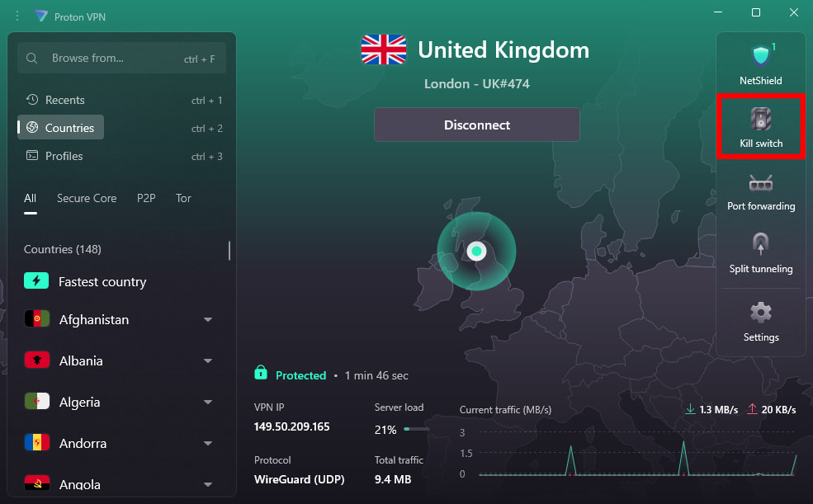813x504 pixels.
Task: Switch to the Tor tab
Action: (x=183, y=199)
